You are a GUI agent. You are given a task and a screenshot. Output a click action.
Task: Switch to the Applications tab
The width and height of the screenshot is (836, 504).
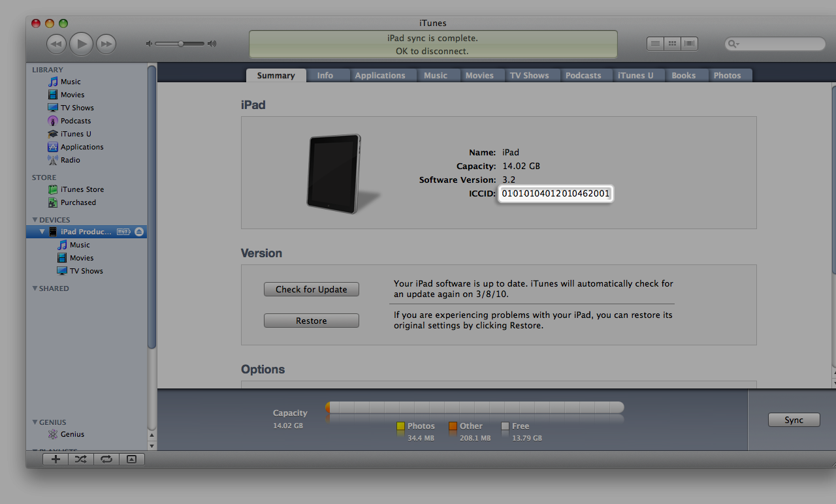pos(380,75)
